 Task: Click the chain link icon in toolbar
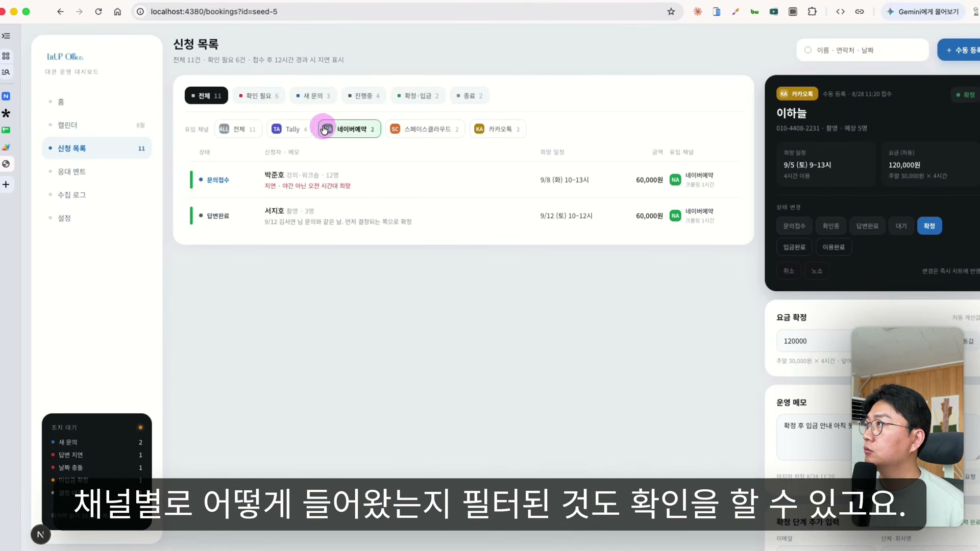pyautogui.click(x=860, y=11)
